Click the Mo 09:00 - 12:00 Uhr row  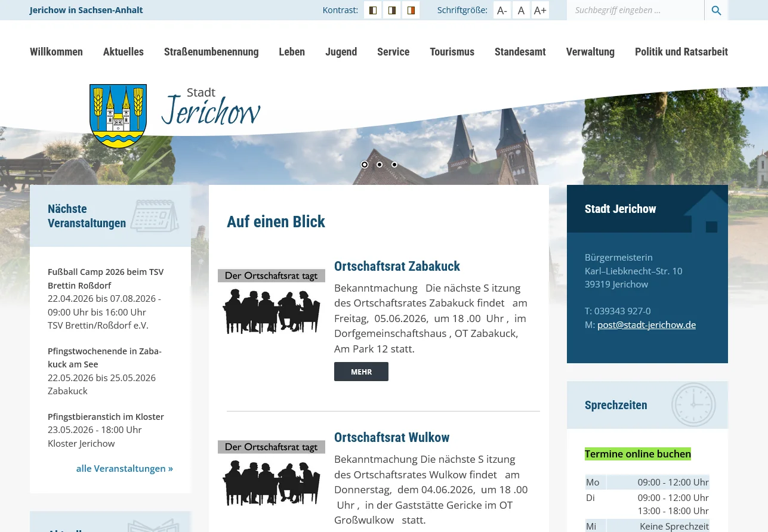(647, 482)
